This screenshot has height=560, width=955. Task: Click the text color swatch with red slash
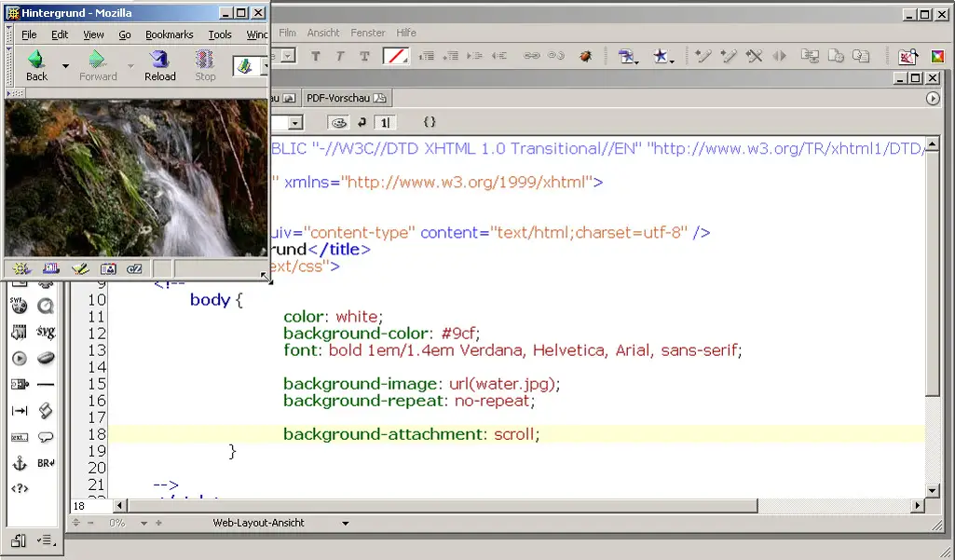coord(397,57)
